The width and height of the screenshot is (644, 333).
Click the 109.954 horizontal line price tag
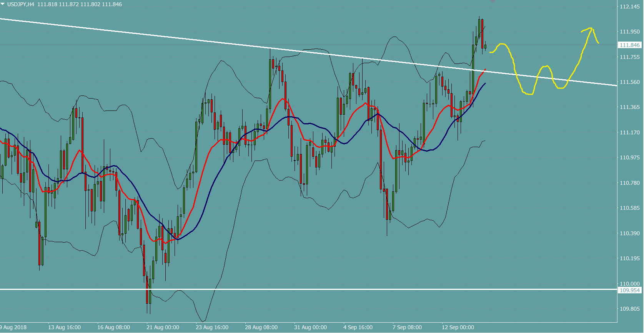tap(629, 290)
